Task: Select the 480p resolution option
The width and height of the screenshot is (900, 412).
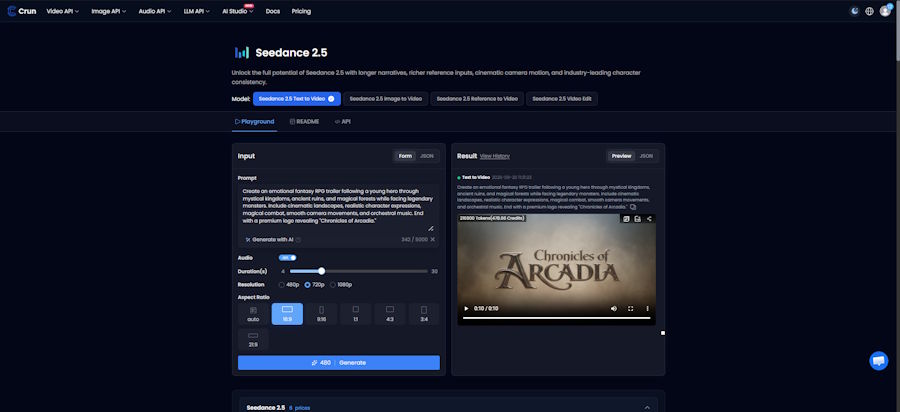Action: pyautogui.click(x=289, y=285)
